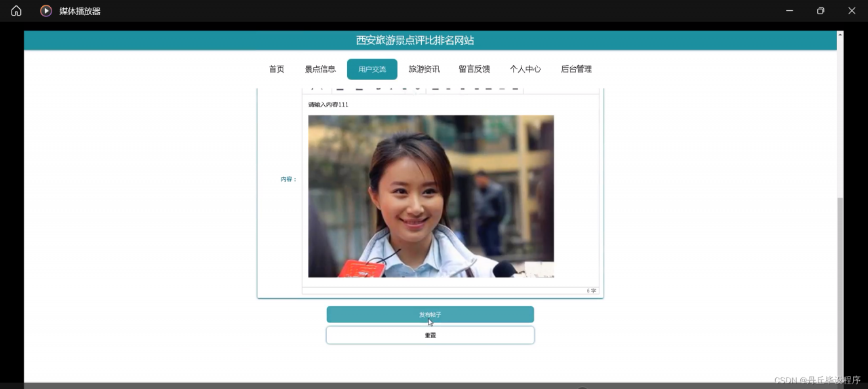
Task: Minimize the media player window
Action: click(789, 11)
